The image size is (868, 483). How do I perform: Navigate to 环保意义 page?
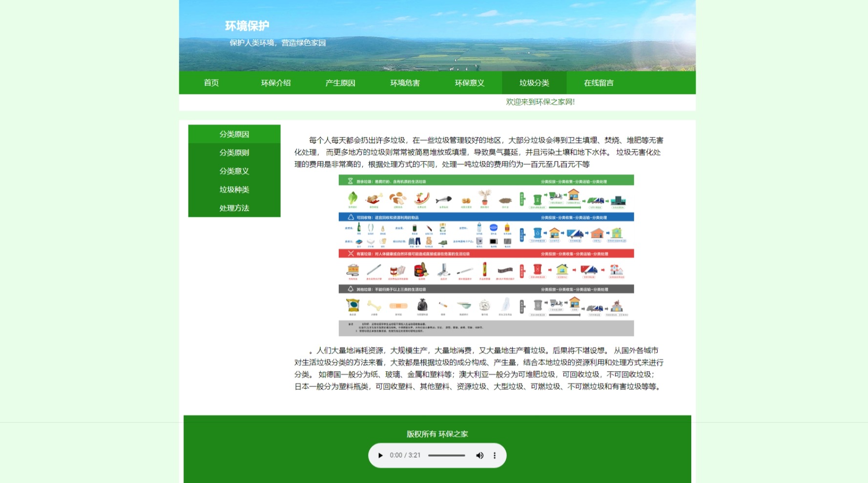coord(469,83)
